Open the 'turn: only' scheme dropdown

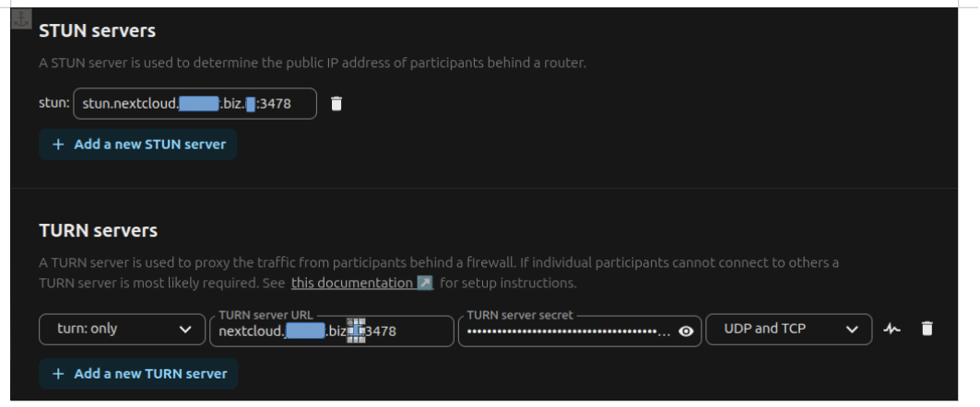[122, 329]
